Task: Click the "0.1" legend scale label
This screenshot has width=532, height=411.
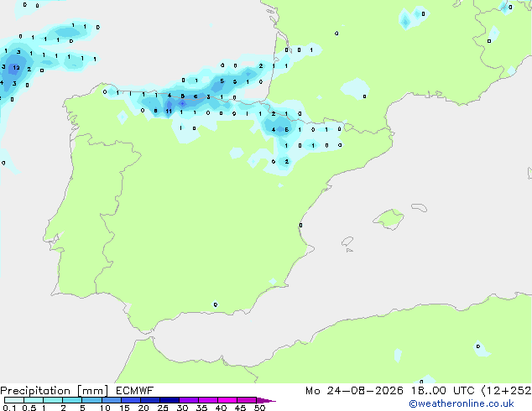Action: point(9,408)
